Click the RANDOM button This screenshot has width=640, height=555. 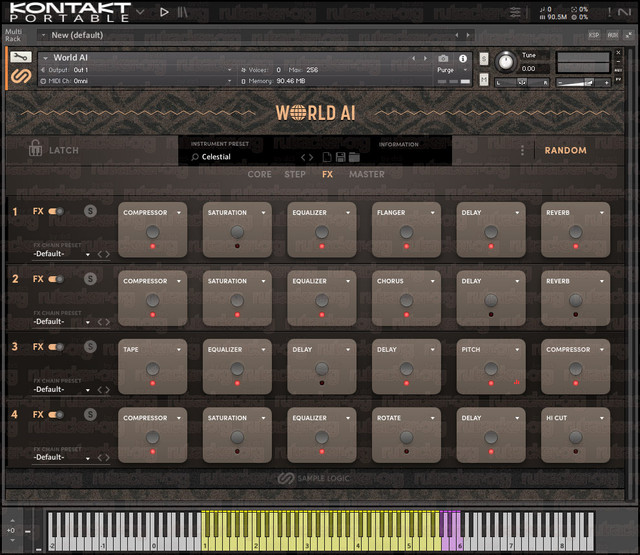(566, 150)
